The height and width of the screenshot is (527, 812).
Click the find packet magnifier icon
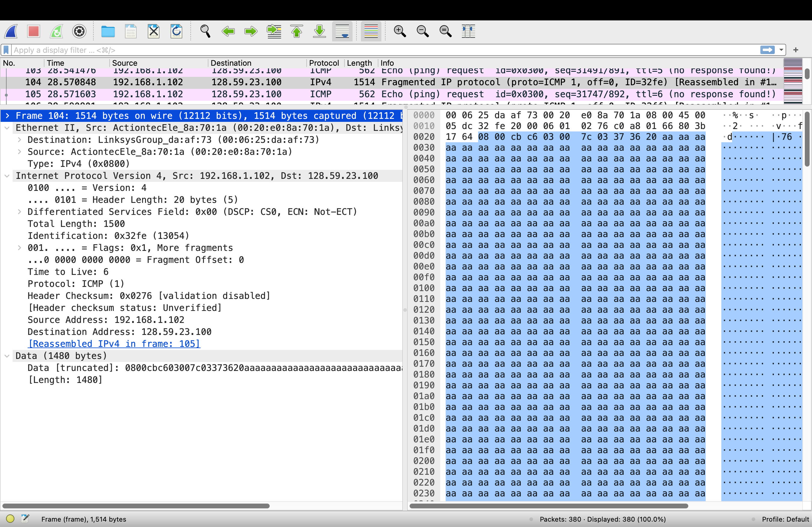pyautogui.click(x=205, y=31)
